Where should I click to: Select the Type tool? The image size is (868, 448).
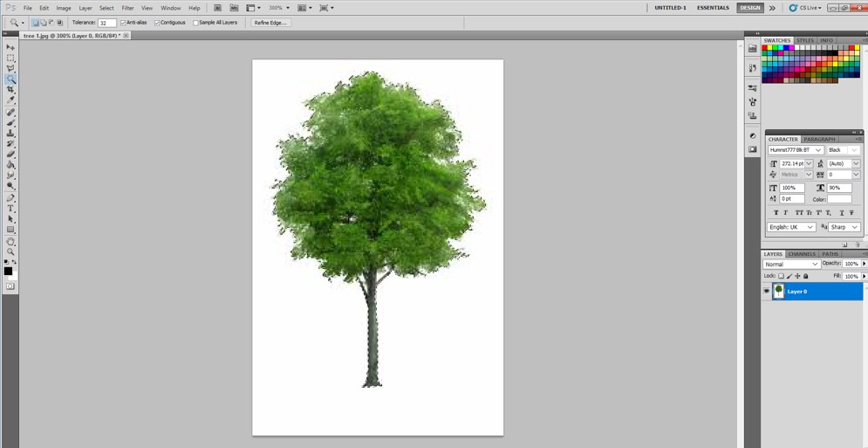[x=10, y=209]
